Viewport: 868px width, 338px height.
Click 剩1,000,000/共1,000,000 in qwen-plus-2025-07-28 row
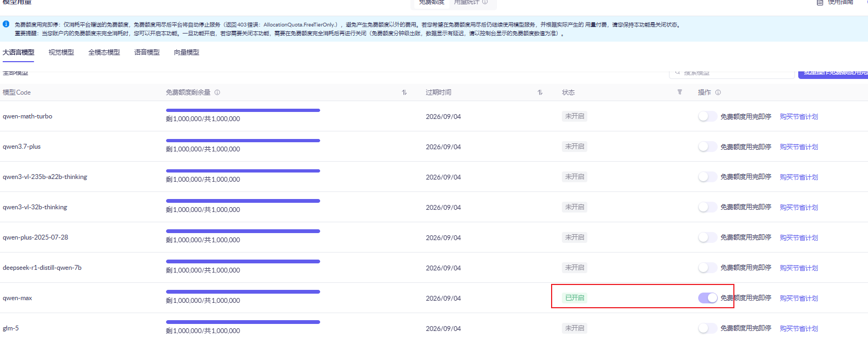[x=203, y=240]
